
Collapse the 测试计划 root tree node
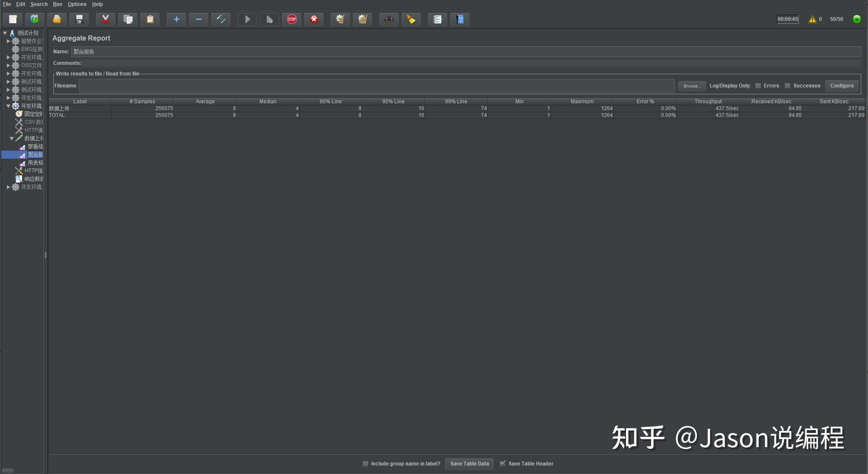click(5, 33)
